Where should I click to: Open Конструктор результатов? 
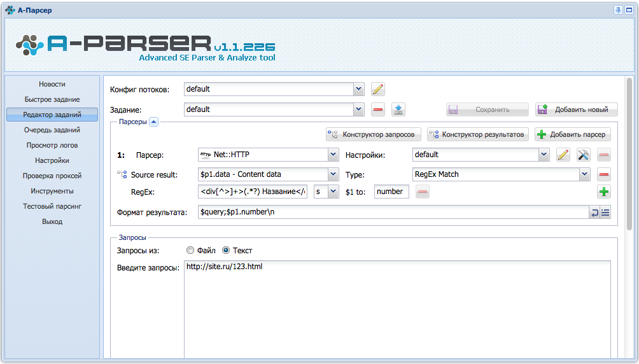click(477, 134)
